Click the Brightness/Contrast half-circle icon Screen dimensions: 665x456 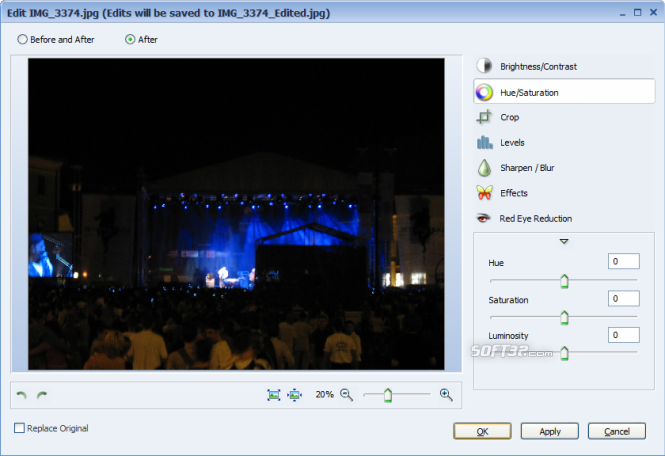(x=484, y=66)
